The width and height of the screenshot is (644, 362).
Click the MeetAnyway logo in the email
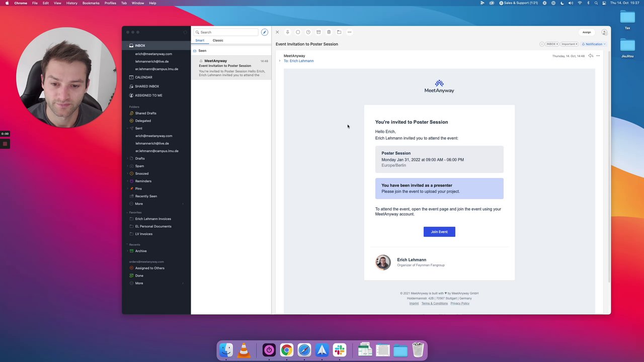(439, 86)
